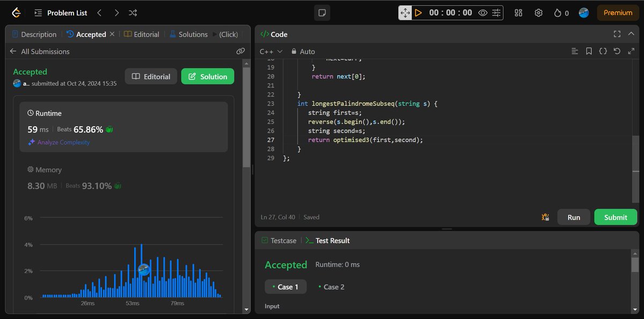Click the streak fire counter
The height and width of the screenshot is (319, 644).
[561, 12]
